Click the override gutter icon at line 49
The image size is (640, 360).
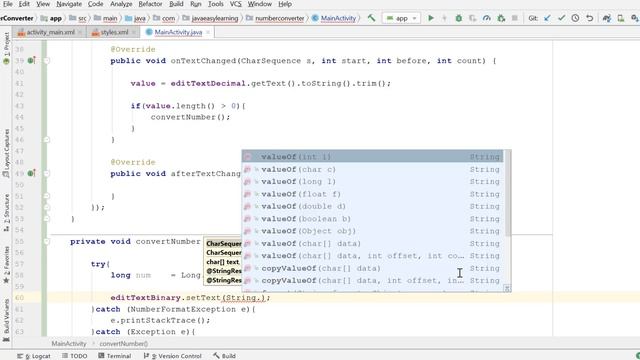(31, 173)
